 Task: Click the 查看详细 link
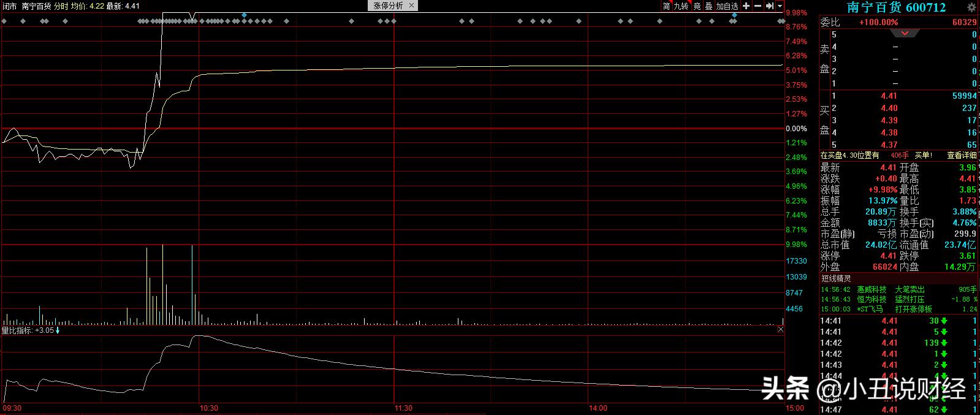(962, 156)
